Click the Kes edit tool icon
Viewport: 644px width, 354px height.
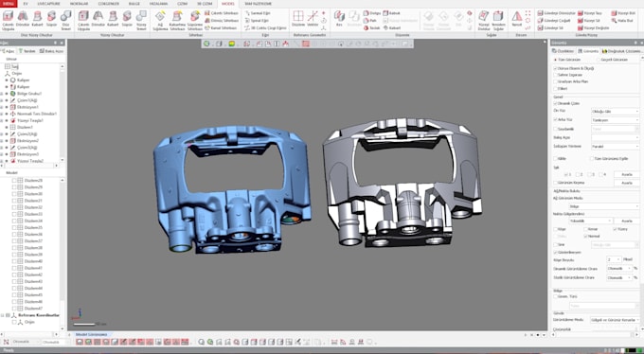(x=339, y=19)
